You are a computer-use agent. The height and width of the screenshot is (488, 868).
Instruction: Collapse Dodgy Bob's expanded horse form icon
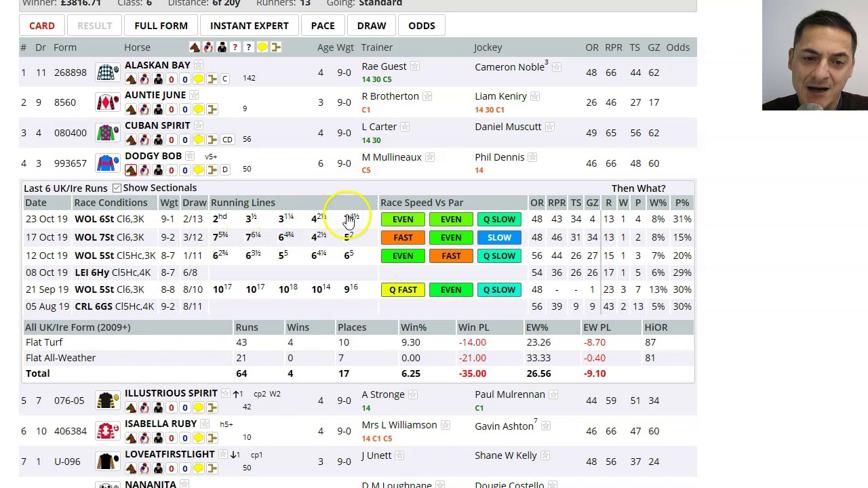tap(130, 170)
